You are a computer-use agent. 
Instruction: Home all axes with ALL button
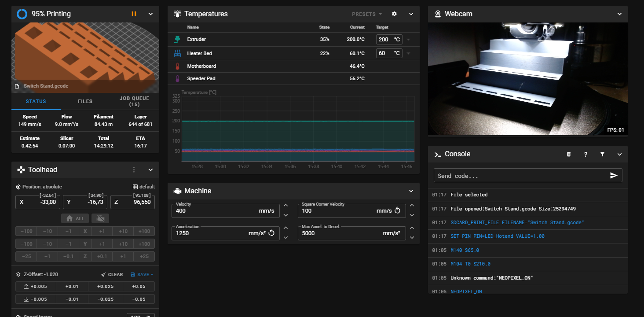(x=75, y=218)
